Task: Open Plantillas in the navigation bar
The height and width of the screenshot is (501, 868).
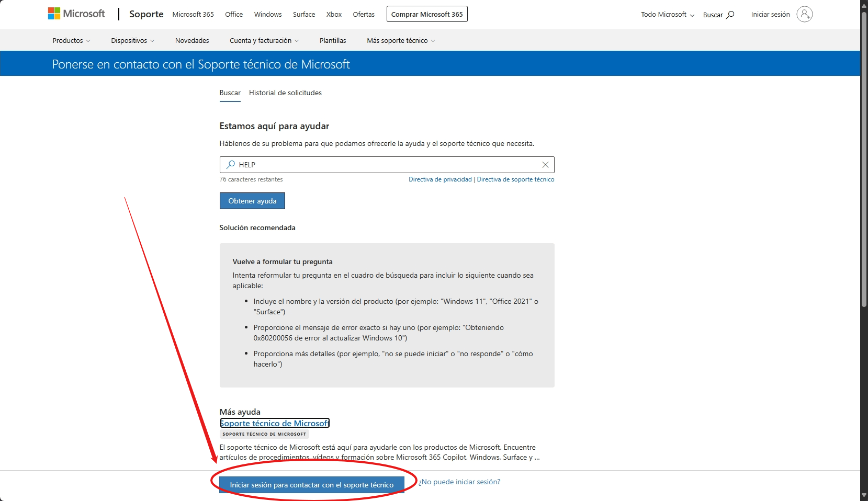Action: (x=333, y=40)
